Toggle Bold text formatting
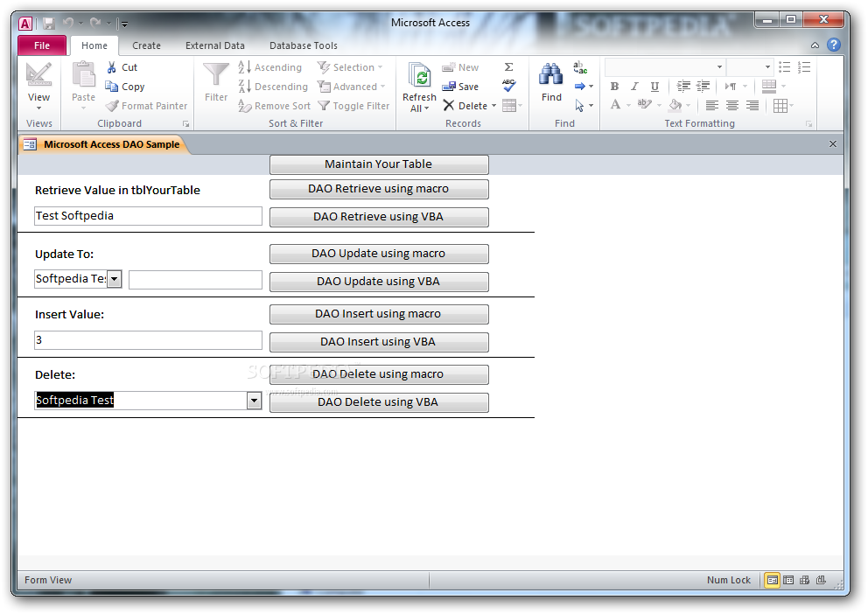This screenshot has width=868, height=614. point(614,87)
